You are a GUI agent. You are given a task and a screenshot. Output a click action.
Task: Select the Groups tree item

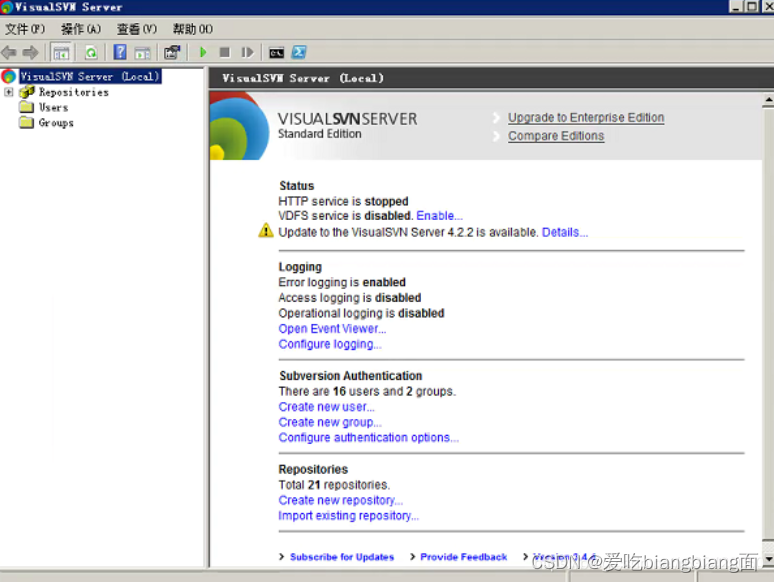pyautogui.click(x=56, y=123)
